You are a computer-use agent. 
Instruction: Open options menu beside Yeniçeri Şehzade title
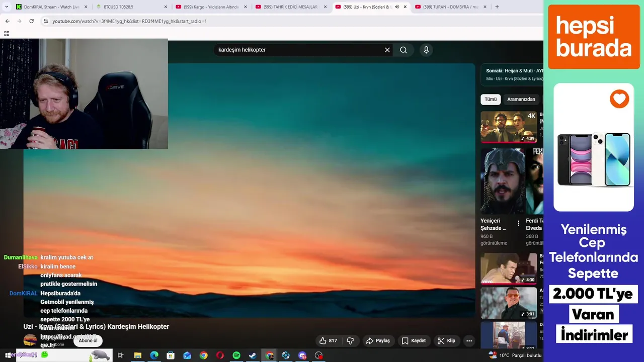point(518,223)
